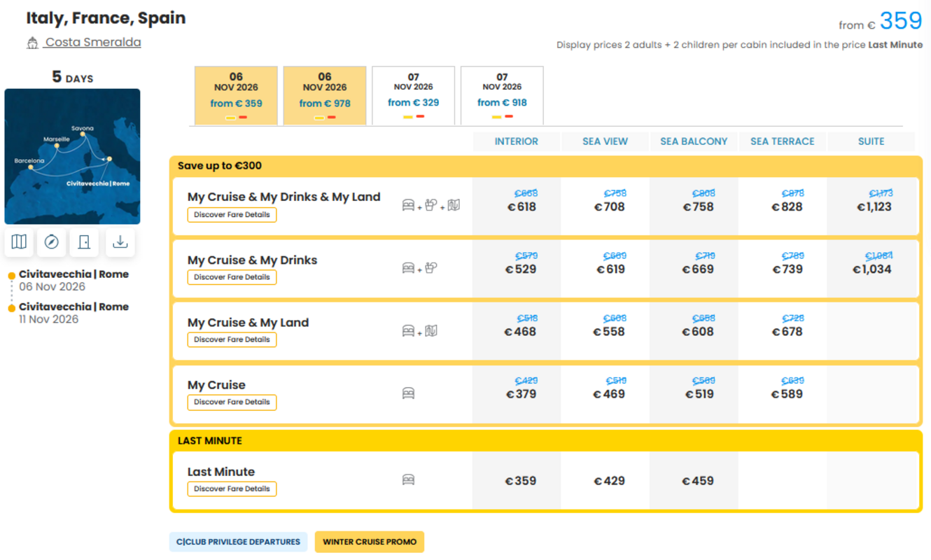Open Discover Fare Details under My Cruise fare
931x560 pixels.
232,402
